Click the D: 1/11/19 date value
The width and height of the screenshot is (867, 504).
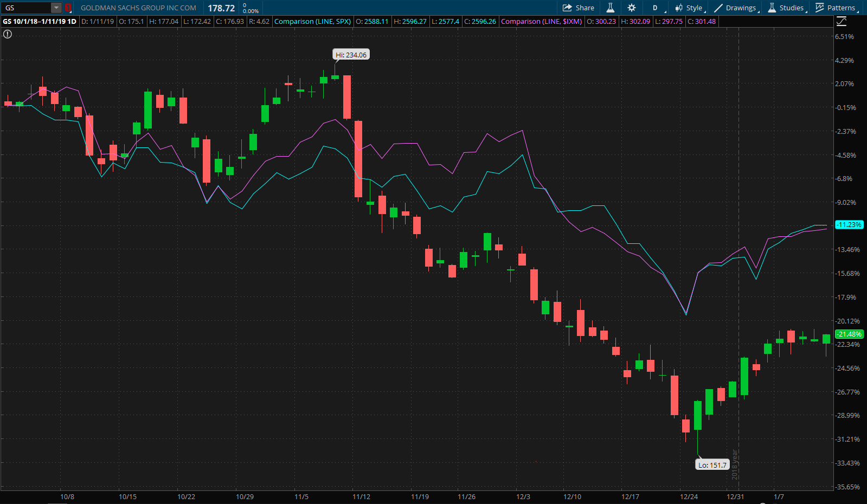(98, 22)
